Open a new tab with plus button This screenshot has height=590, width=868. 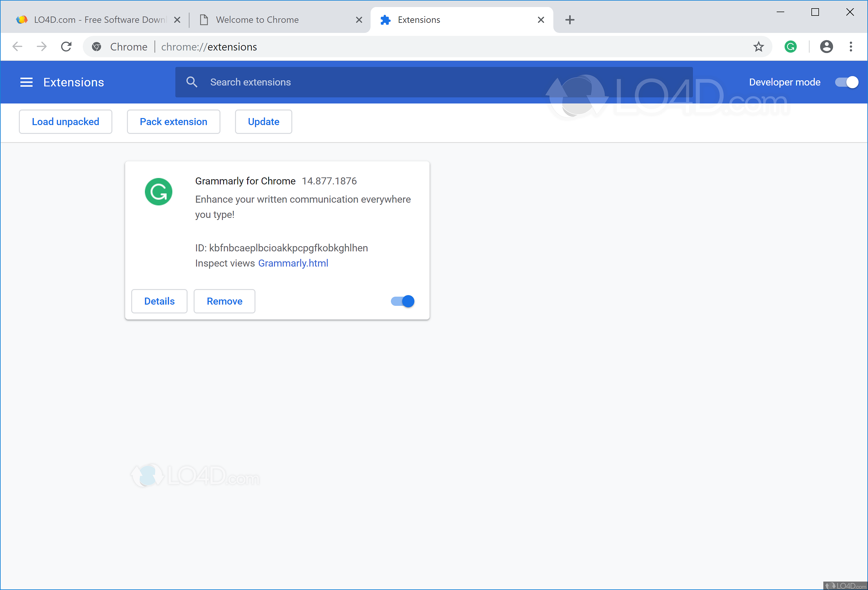(x=570, y=20)
